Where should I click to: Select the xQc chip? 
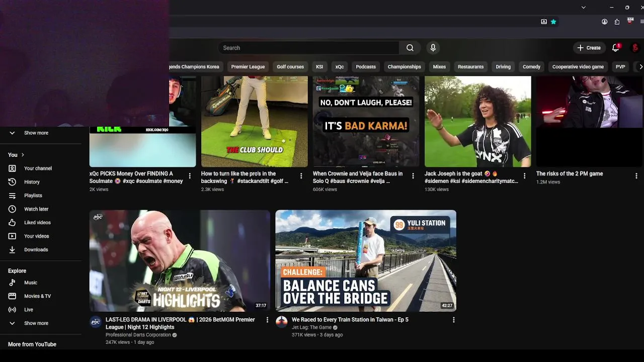(340, 67)
